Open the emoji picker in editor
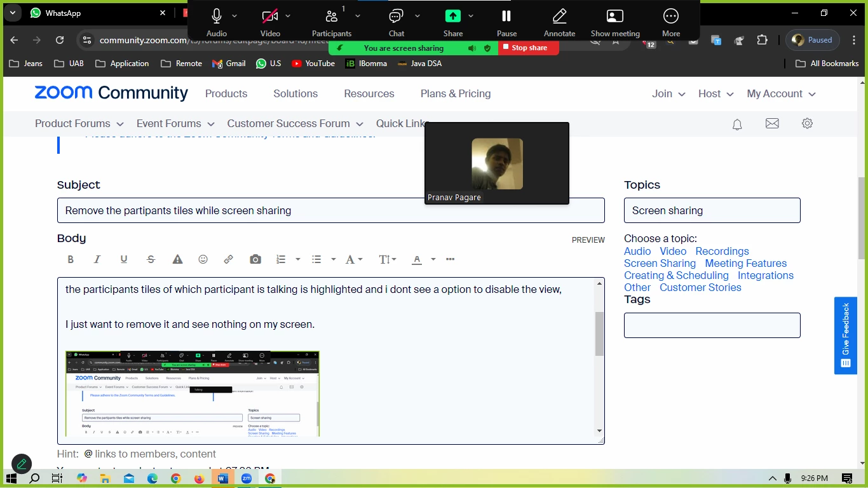 [203, 259]
